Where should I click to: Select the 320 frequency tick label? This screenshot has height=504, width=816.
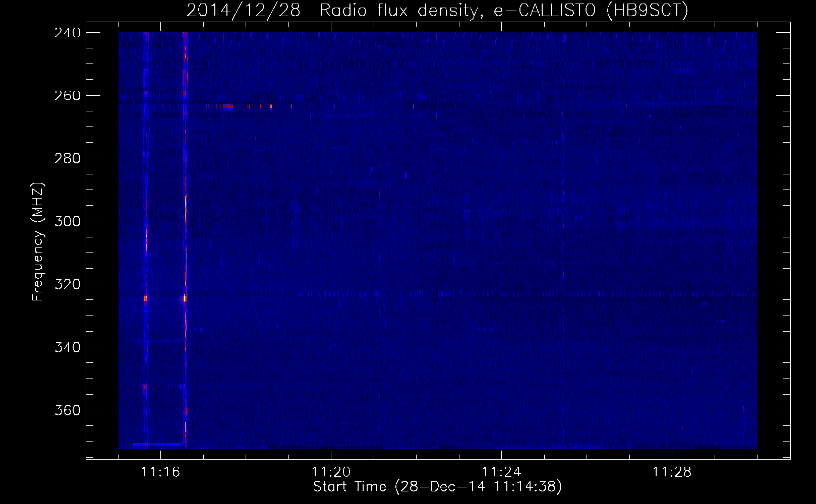(x=68, y=284)
